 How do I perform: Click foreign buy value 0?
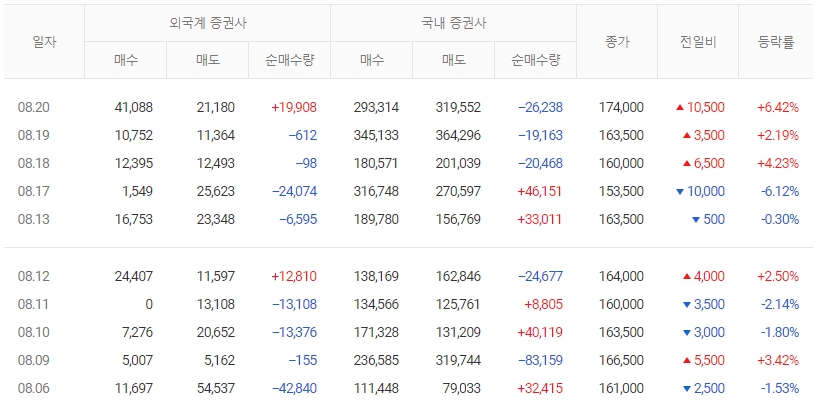(149, 304)
